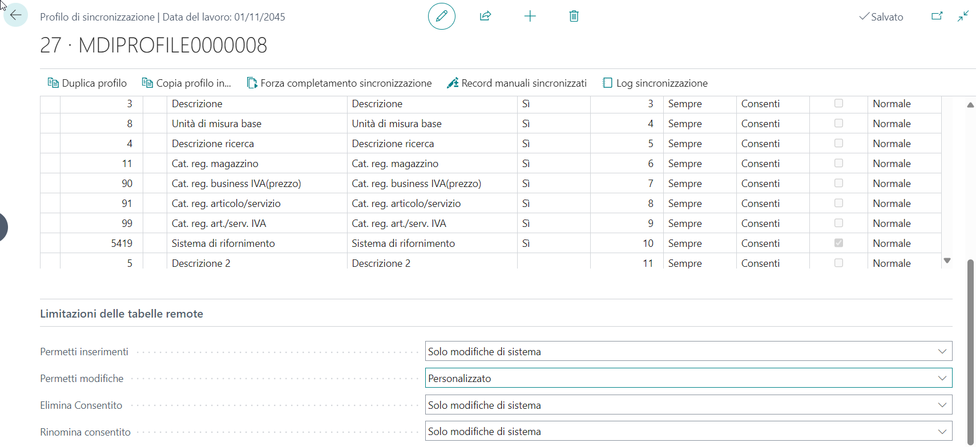
Task: Open Elimina Consentito dropdown
Action: pos(688,405)
